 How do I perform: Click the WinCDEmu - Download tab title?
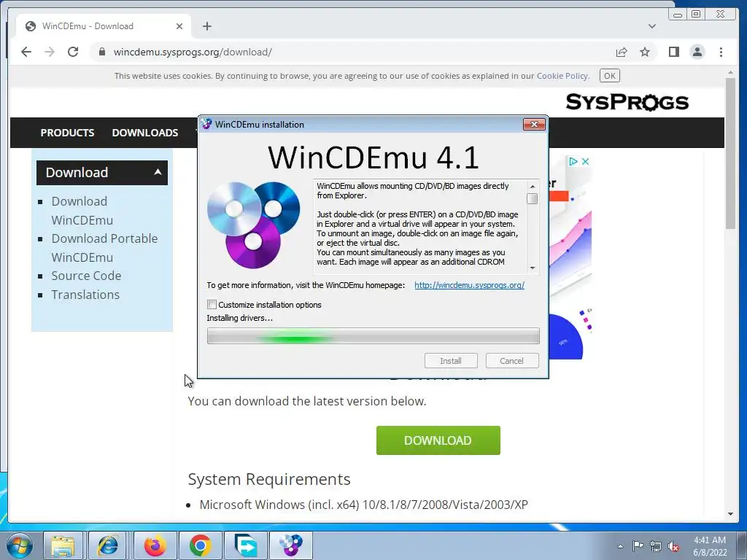[88, 26]
